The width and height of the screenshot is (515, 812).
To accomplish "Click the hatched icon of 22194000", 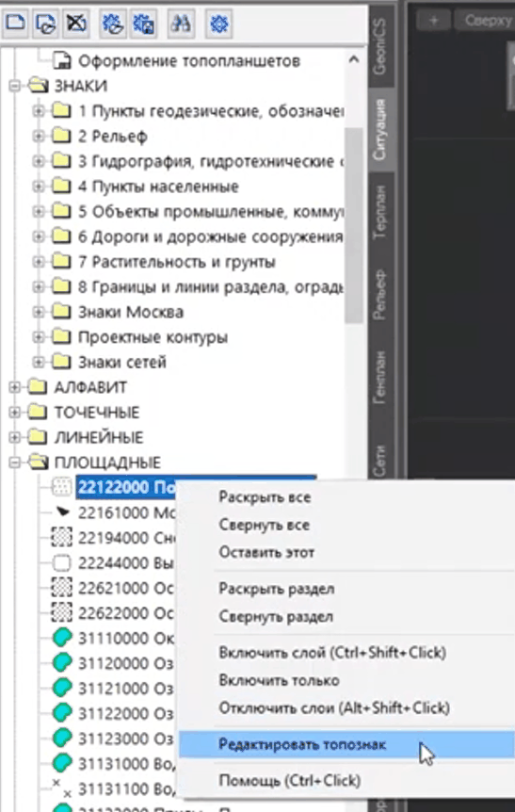I will (61, 538).
